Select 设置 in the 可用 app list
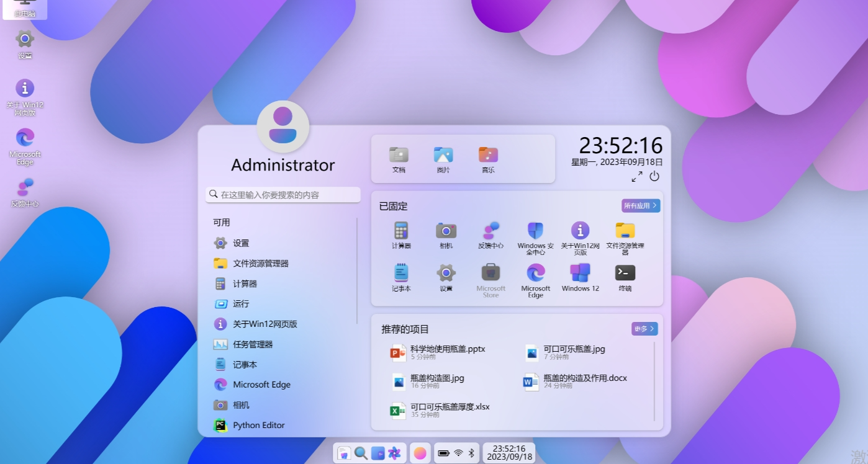Viewport: 868px width, 464px height. click(283, 243)
